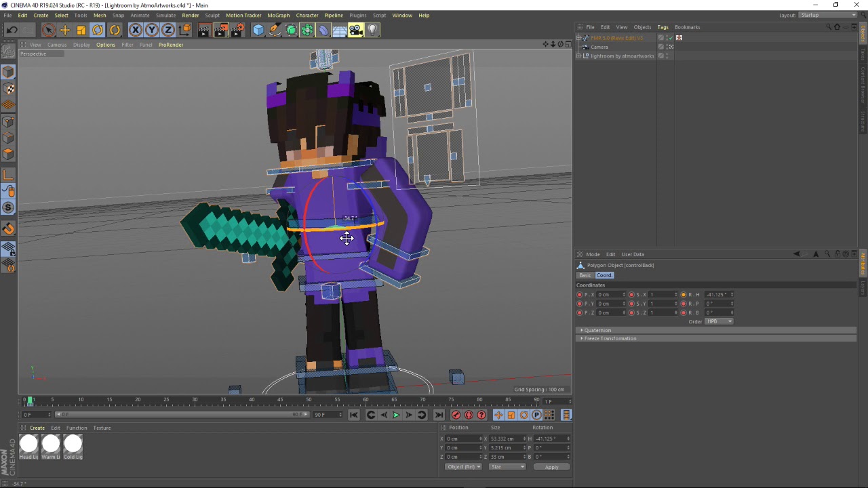Click the Keyframe Selection help icon

[481, 415]
